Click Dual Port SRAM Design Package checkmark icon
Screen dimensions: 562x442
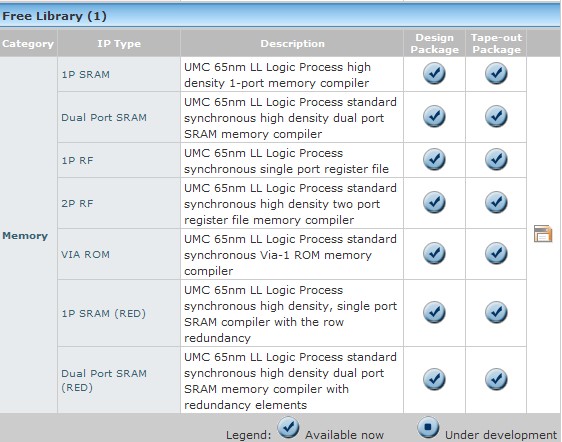[434, 116]
